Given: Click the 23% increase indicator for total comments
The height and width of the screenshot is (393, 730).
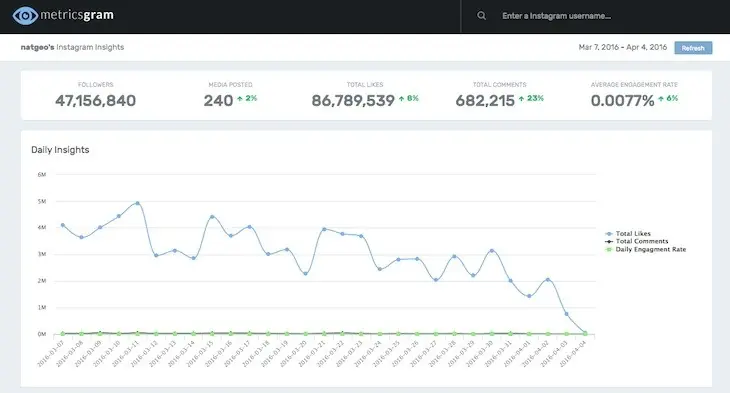Looking at the screenshot, I should (531, 98).
